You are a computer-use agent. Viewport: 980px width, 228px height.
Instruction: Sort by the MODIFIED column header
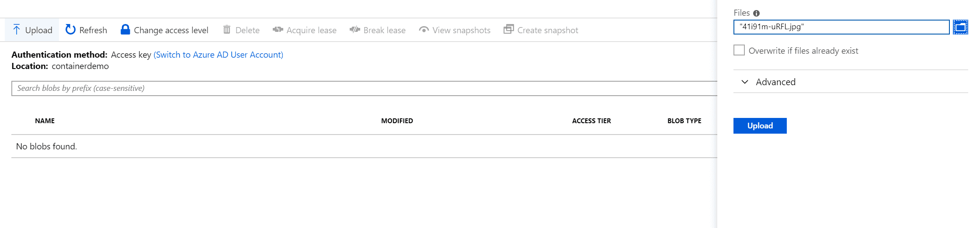397,121
